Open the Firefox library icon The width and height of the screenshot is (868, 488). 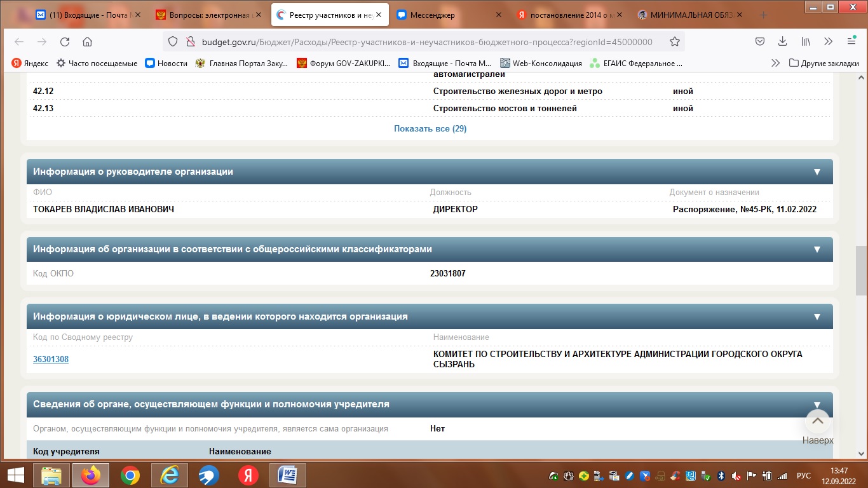pos(805,42)
